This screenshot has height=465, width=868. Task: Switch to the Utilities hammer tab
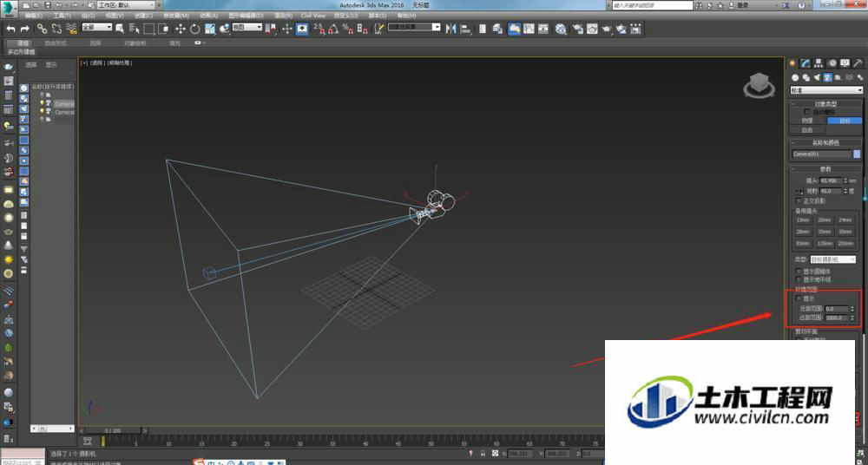858,63
